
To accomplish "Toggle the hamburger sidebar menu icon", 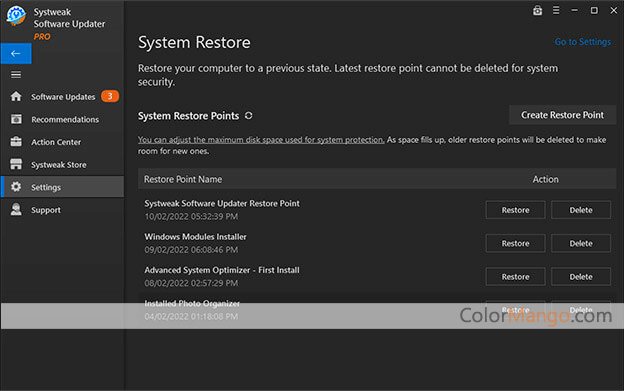I will 16,75.
